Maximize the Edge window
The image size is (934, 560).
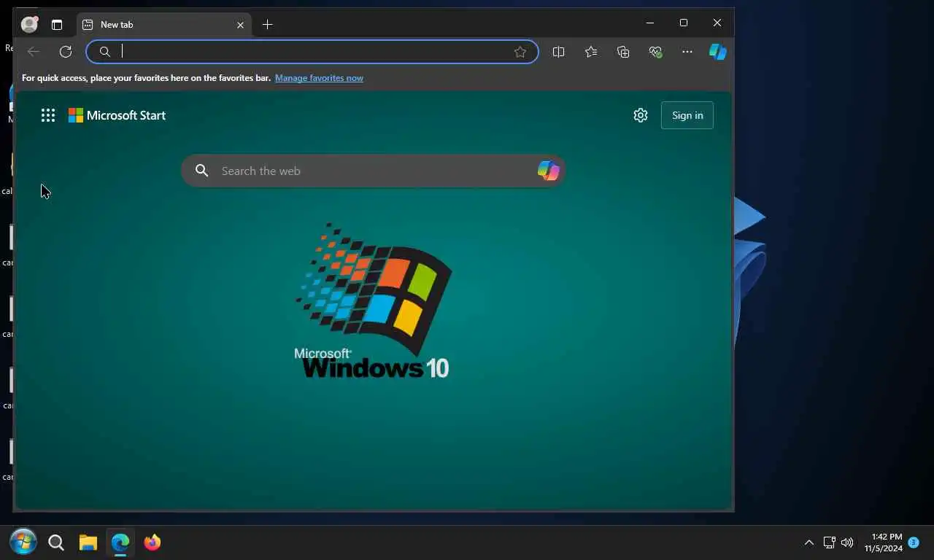click(x=684, y=23)
